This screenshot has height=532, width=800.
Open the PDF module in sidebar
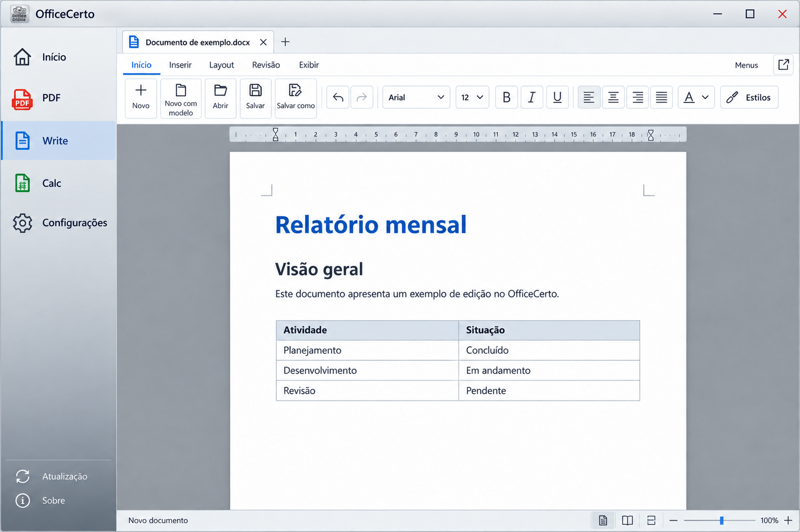[58, 98]
